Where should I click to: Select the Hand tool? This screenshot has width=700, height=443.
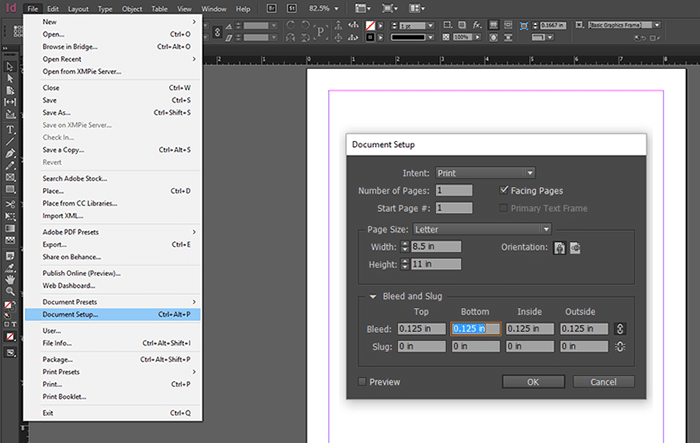[10, 280]
